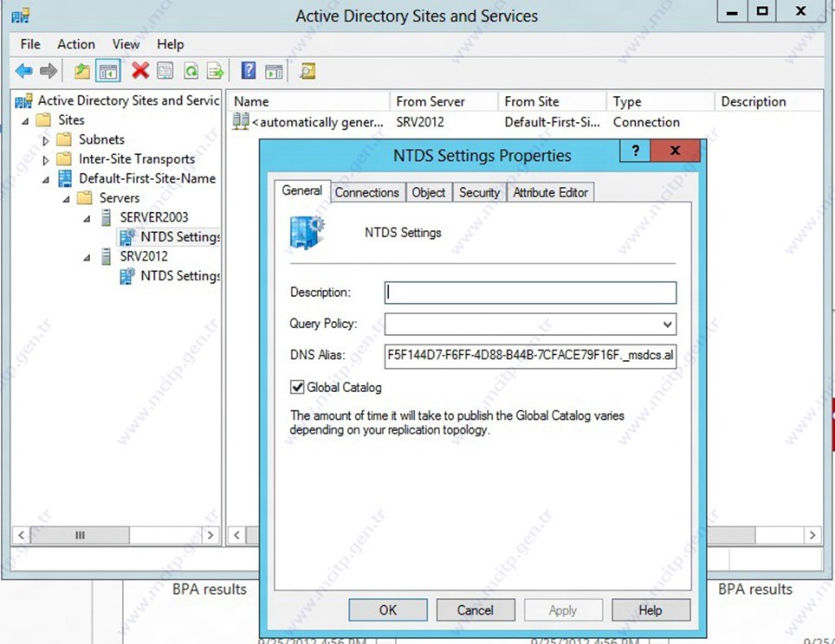Viewport: 835px width, 644px height.
Task: Switch to the Attribute Editor tab
Action: (550, 193)
